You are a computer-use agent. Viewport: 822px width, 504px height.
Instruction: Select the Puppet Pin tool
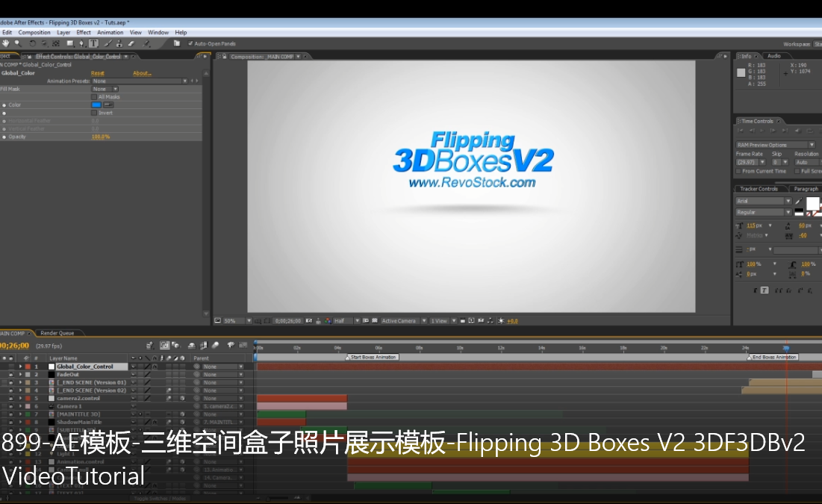pyautogui.click(x=146, y=43)
